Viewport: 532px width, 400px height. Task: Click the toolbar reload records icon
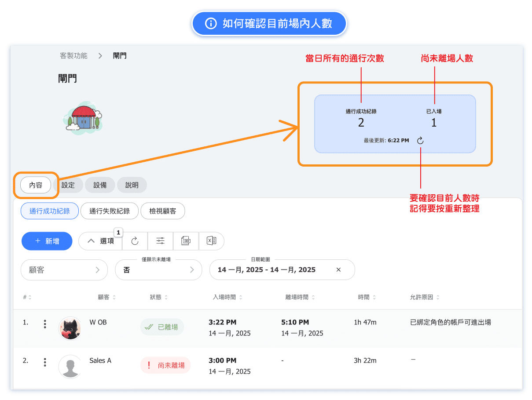(135, 241)
